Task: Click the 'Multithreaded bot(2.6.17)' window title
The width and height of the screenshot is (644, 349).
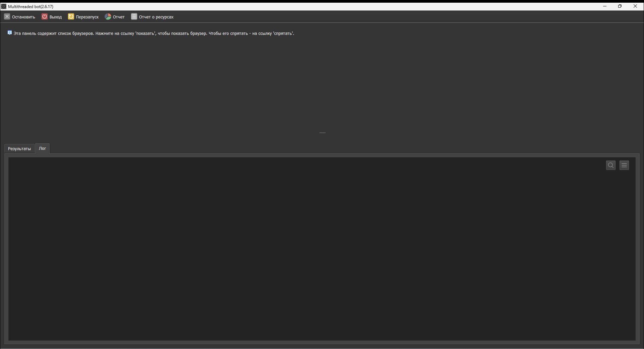Action: [x=31, y=6]
